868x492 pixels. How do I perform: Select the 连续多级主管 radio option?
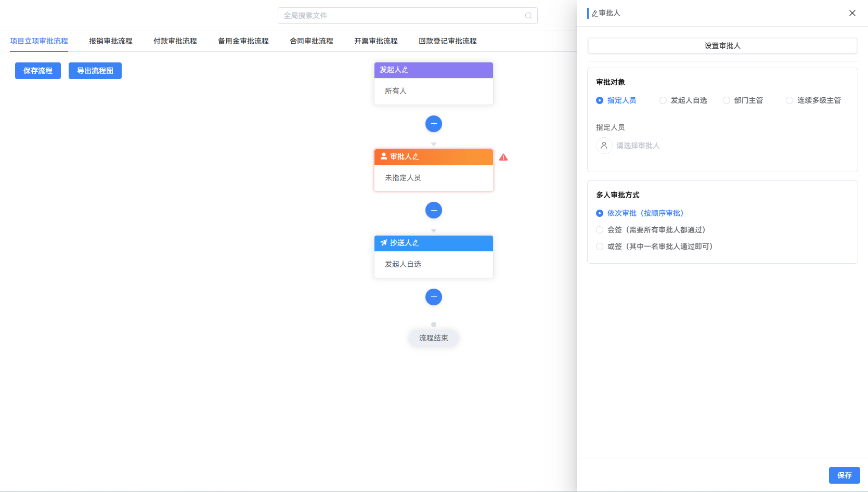click(789, 100)
